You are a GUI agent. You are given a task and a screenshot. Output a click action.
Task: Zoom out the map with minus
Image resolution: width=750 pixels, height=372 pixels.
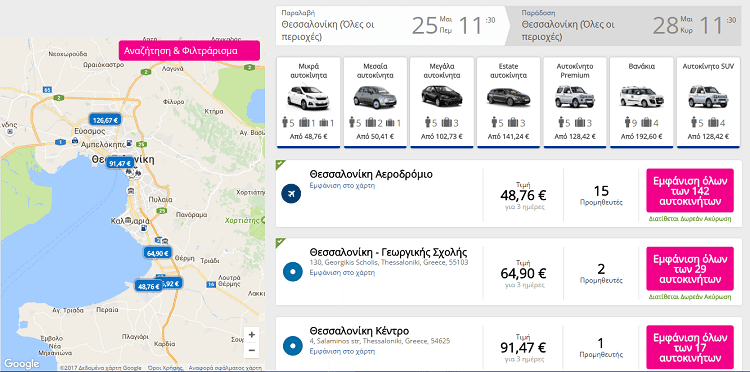[x=252, y=350]
